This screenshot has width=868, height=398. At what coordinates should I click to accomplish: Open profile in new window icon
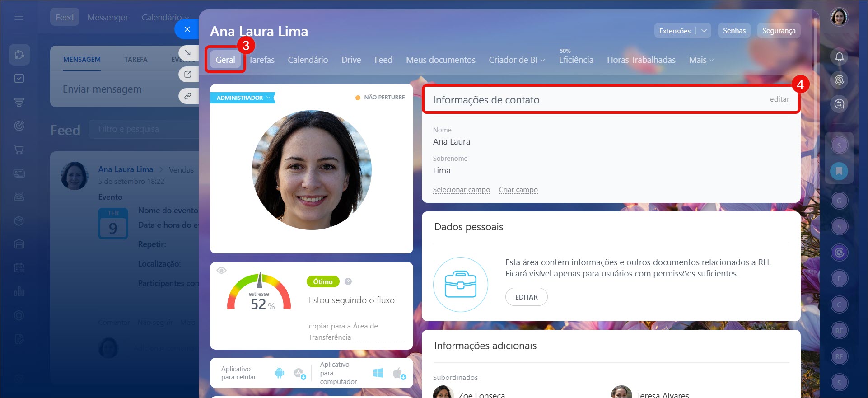coord(188,74)
